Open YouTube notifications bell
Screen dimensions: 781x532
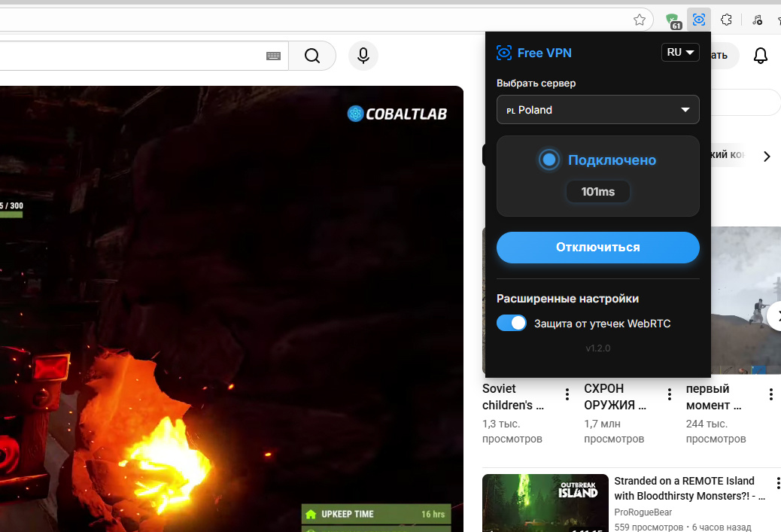coord(761,55)
